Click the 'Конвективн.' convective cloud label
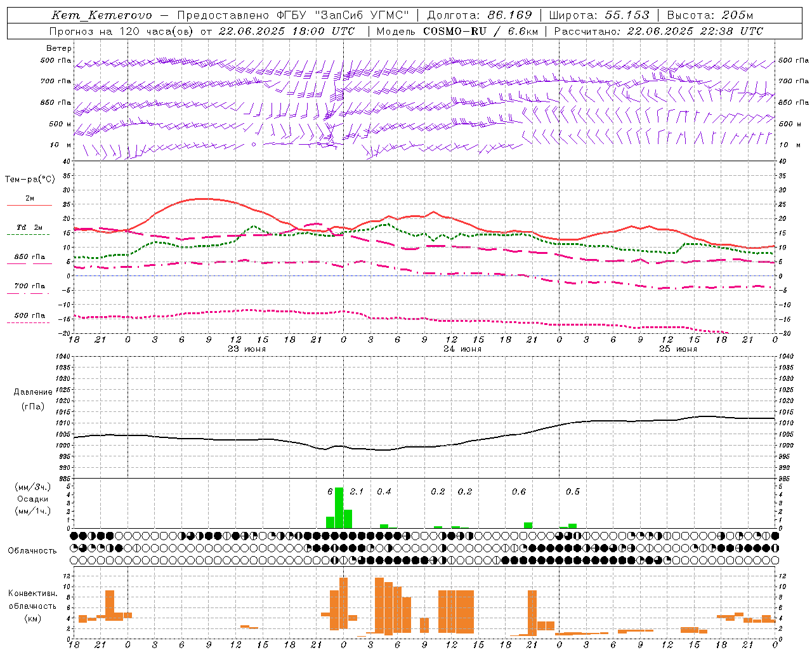 [32, 594]
